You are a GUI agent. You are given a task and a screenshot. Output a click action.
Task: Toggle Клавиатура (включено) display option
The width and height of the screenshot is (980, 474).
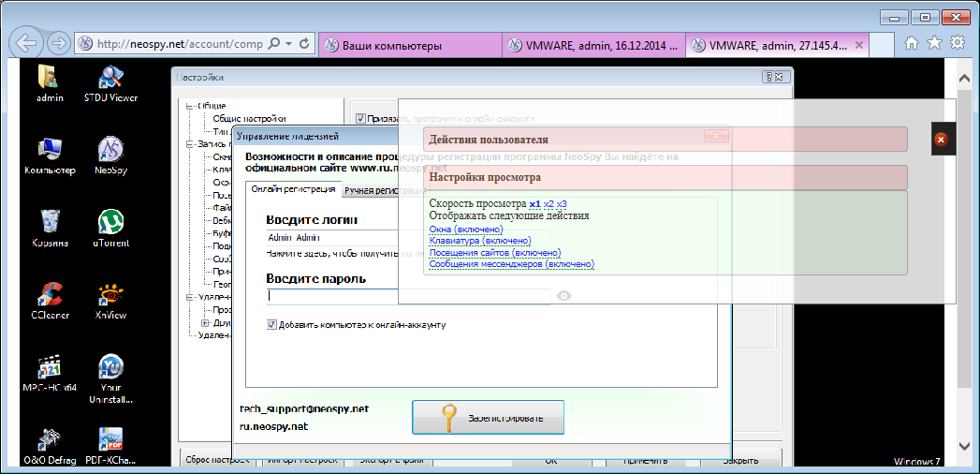(480, 241)
